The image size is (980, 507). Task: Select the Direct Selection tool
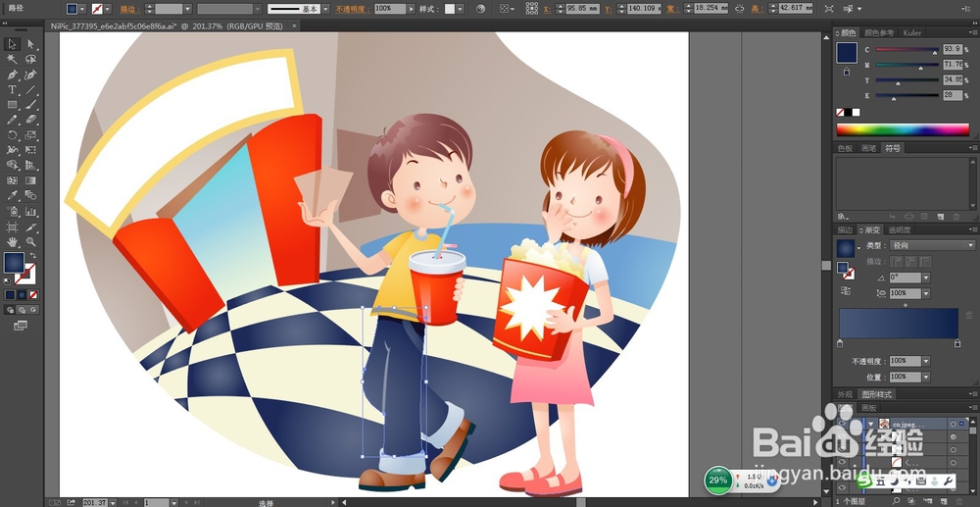[30, 44]
